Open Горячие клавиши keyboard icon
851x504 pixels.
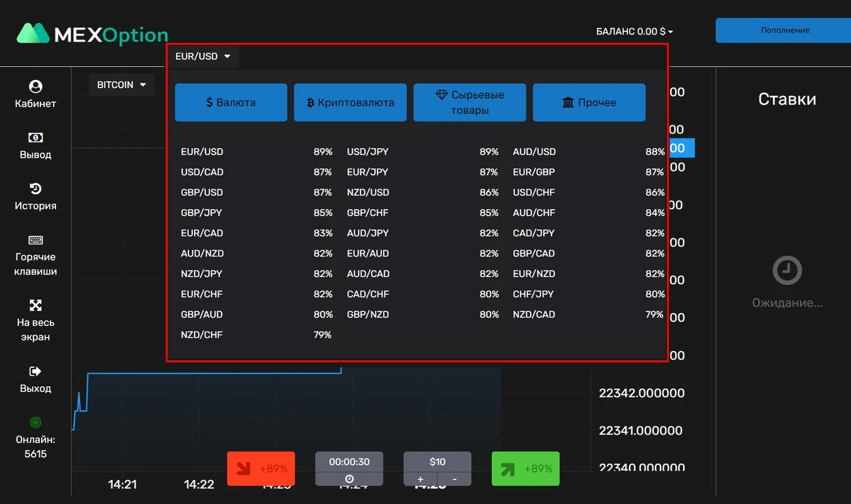click(x=35, y=240)
